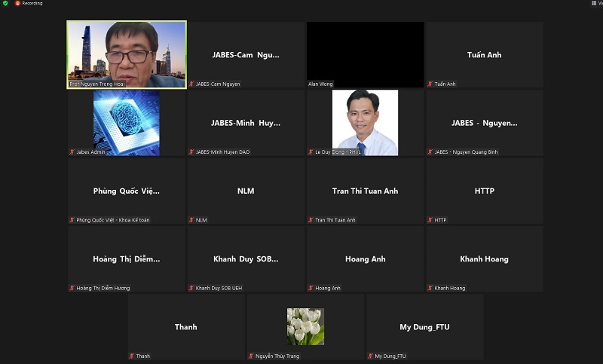The image size is (603, 364).
Task: Click the green encryption shield icon
Action: [x=5, y=4]
